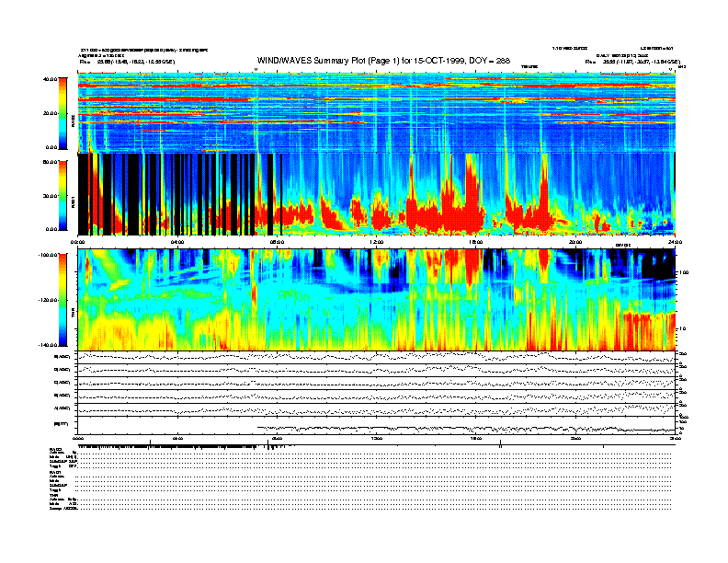Click the RAD2 vertical axis label
728x563 pixels.
tap(73, 121)
